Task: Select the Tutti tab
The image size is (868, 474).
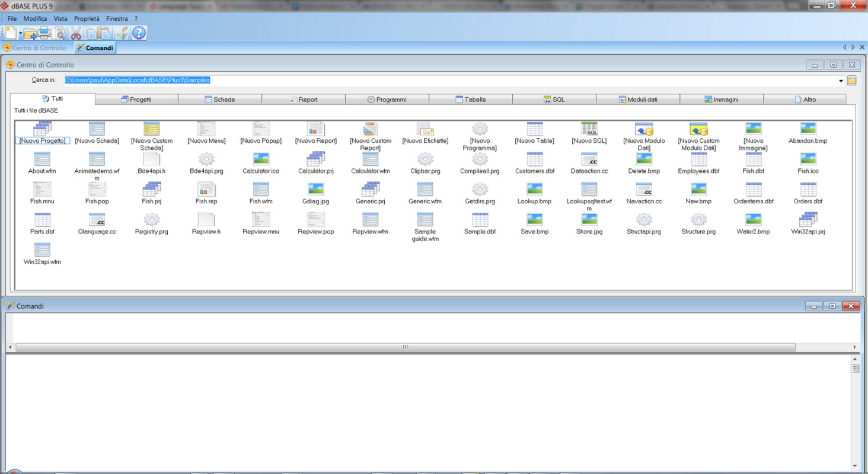Action: coord(52,99)
